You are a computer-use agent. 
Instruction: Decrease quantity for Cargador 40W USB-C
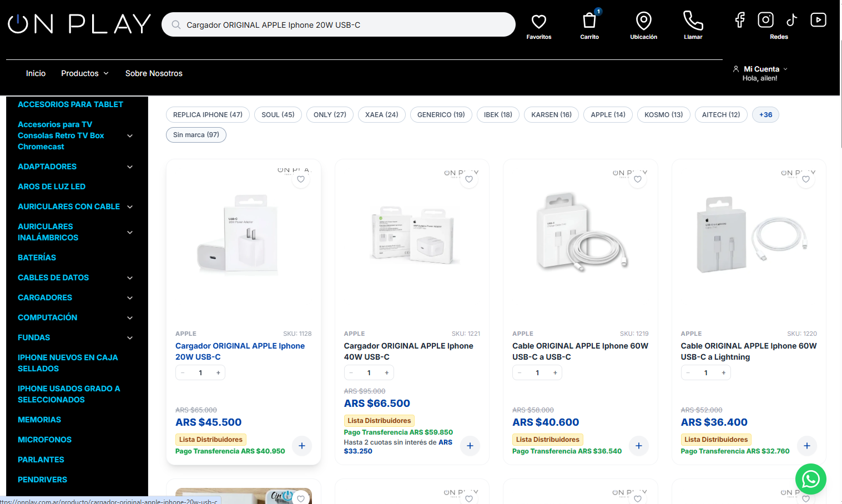pyautogui.click(x=351, y=373)
